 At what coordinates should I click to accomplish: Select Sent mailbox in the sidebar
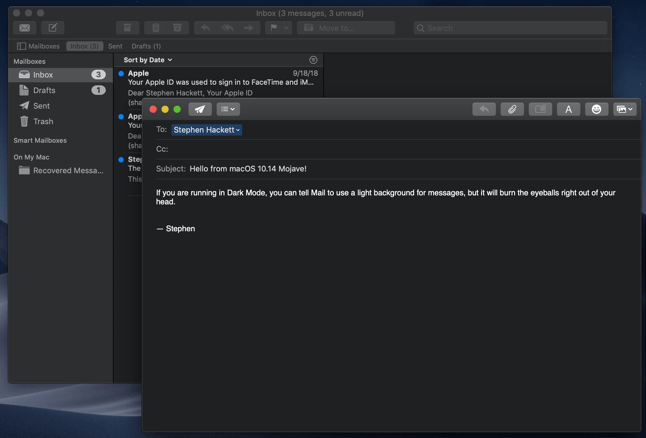pos(61,106)
